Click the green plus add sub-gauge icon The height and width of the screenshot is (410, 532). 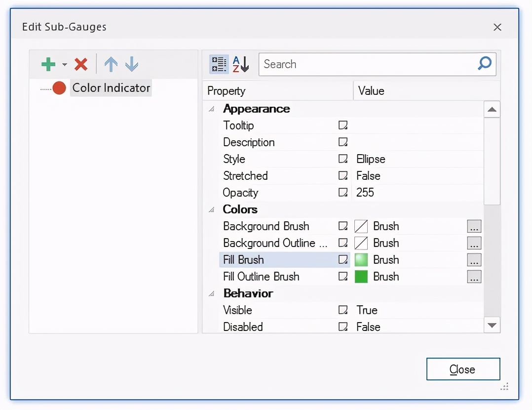click(x=48, y=64)
